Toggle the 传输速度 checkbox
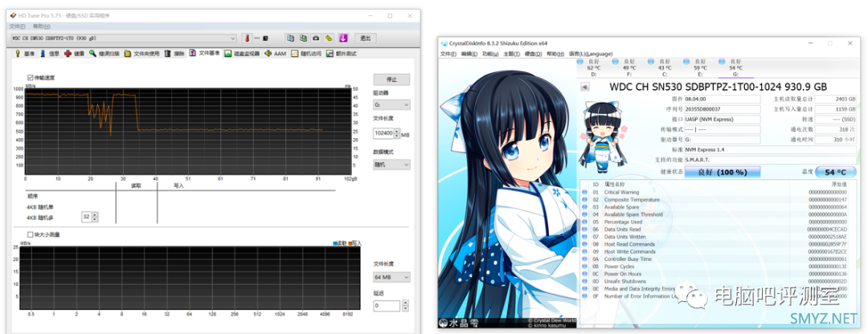 (x=30, y=77)
